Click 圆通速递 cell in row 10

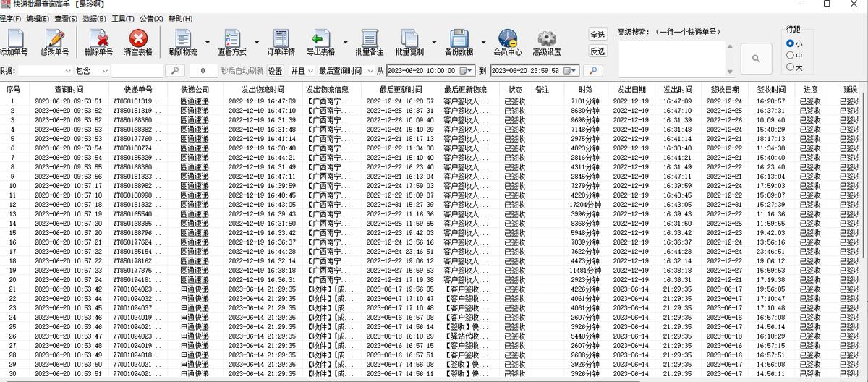[x=195, y=186]
